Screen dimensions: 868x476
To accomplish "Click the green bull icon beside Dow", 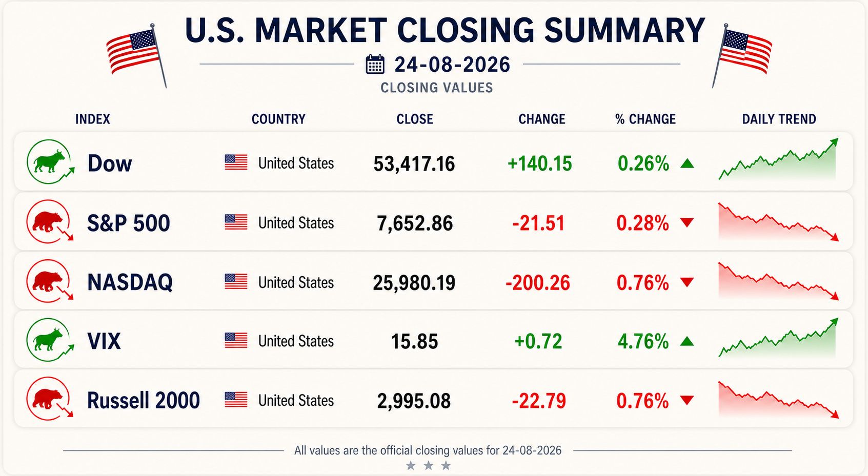I will tap(50, 162).
